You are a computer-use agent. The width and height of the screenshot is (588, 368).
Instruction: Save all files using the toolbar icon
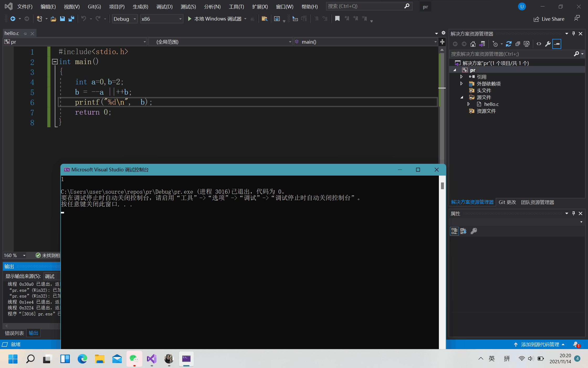(71, 19)
